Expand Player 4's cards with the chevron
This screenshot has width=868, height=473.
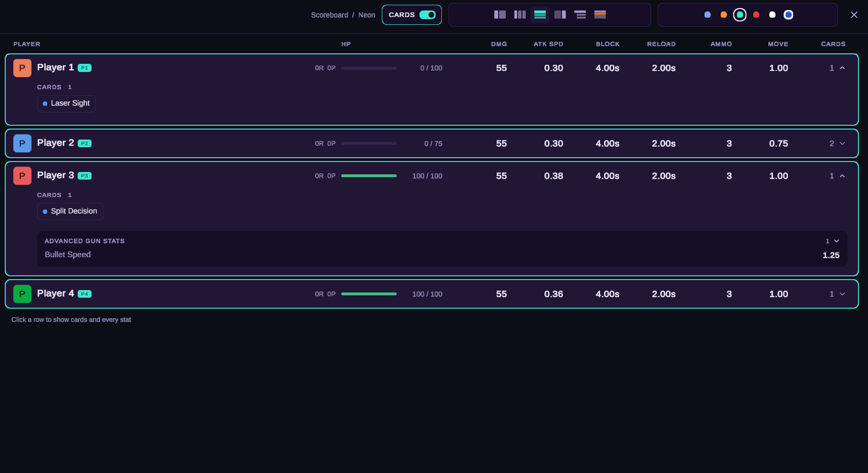click(842, 294)
